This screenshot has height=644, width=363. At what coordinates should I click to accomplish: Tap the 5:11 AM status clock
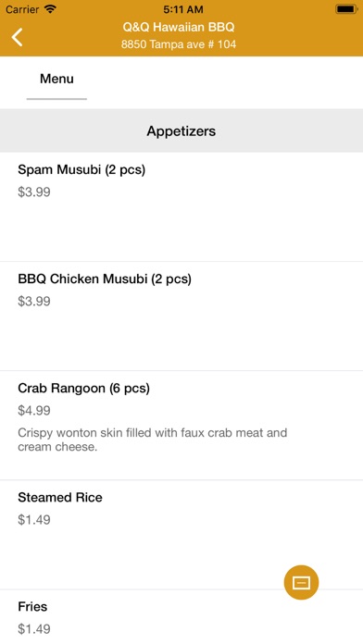[183, 9]
